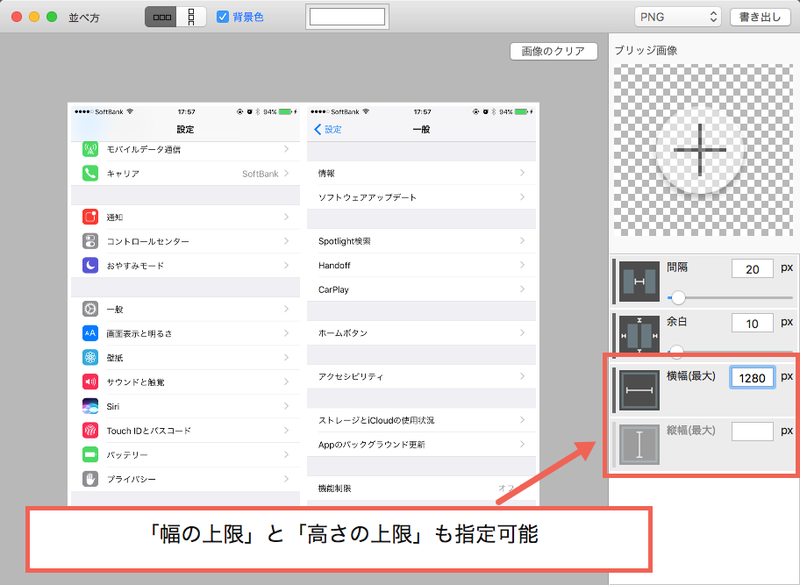Click the green バッテリー icon
The width and height of the screenshot is (800, 585).
click(90, 454)
